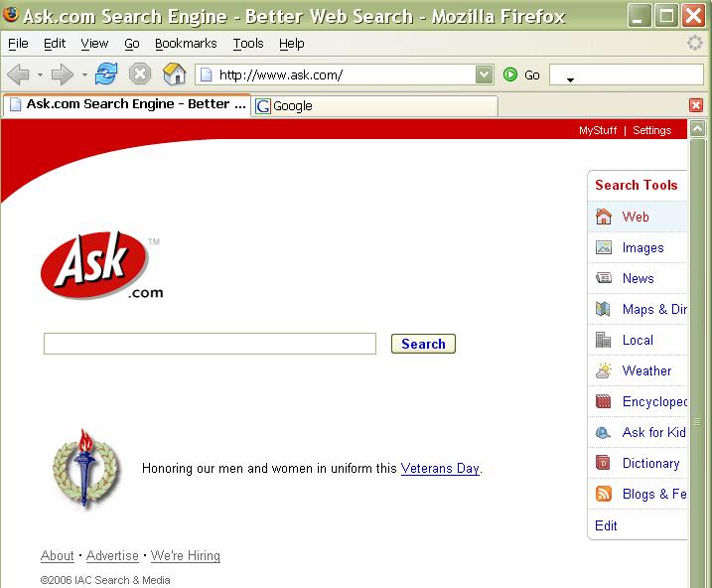Open the Edit menu
712x588 pixels.
pos(55,44)
